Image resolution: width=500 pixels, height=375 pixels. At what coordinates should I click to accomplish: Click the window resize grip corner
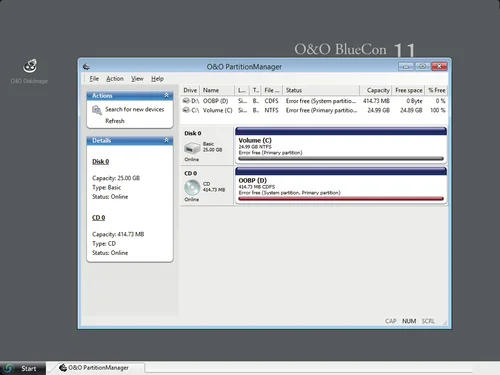444,322
